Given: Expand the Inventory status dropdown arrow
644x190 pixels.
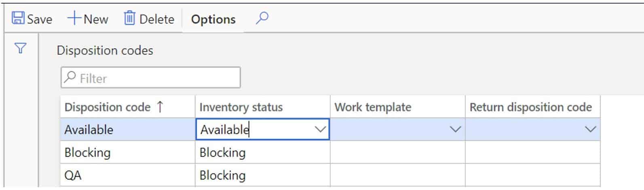Looking at the screenshot, I should click(320, 130).
